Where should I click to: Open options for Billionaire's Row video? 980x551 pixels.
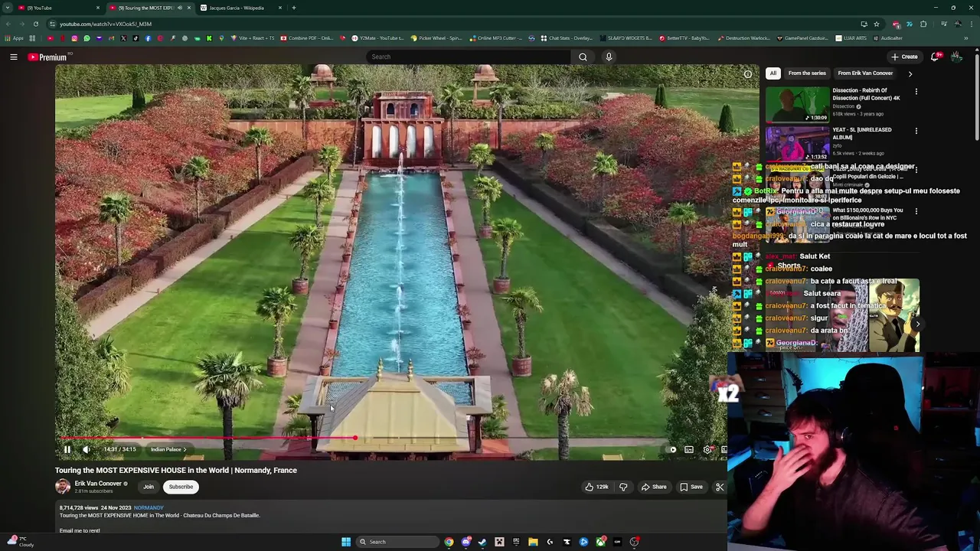tap(916, 211)
